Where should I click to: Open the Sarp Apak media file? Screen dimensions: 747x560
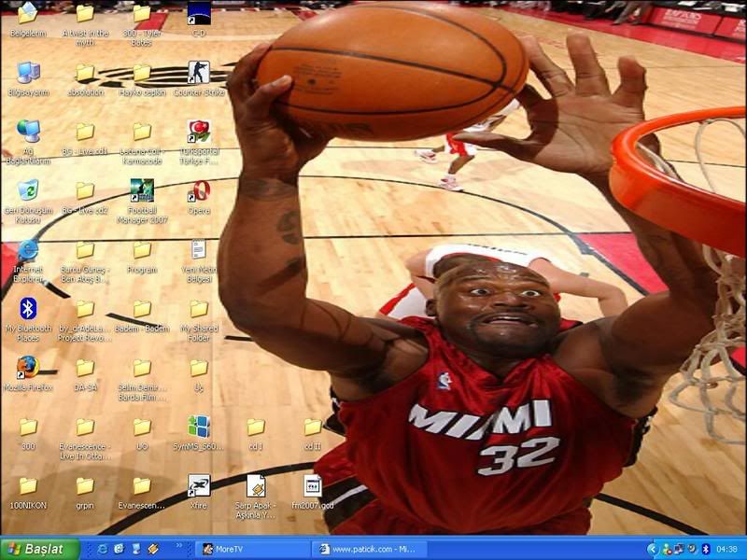click(x=256, y=485)
